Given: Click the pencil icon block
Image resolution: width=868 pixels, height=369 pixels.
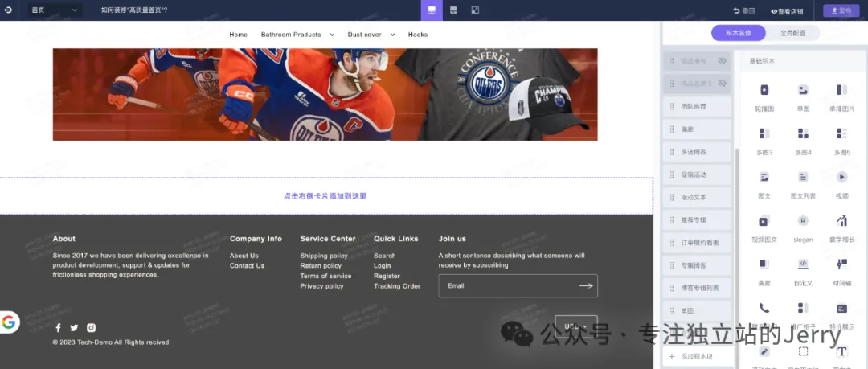Looking at the screenshot, I should point(764,351).
